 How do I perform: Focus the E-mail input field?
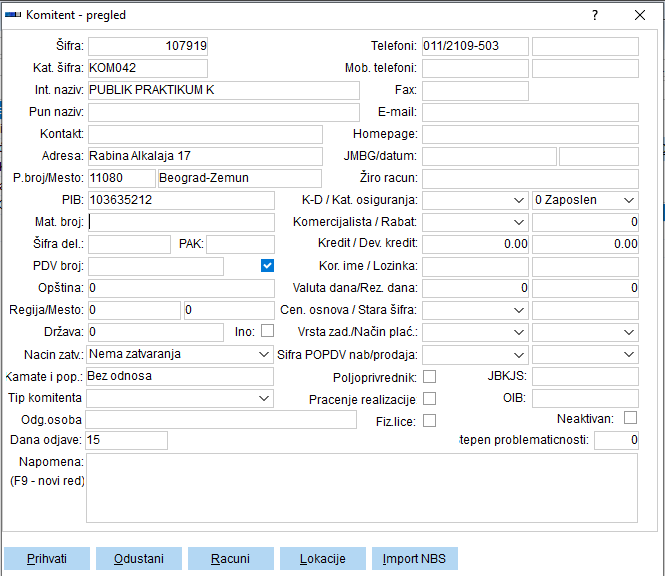coord(530,112)
